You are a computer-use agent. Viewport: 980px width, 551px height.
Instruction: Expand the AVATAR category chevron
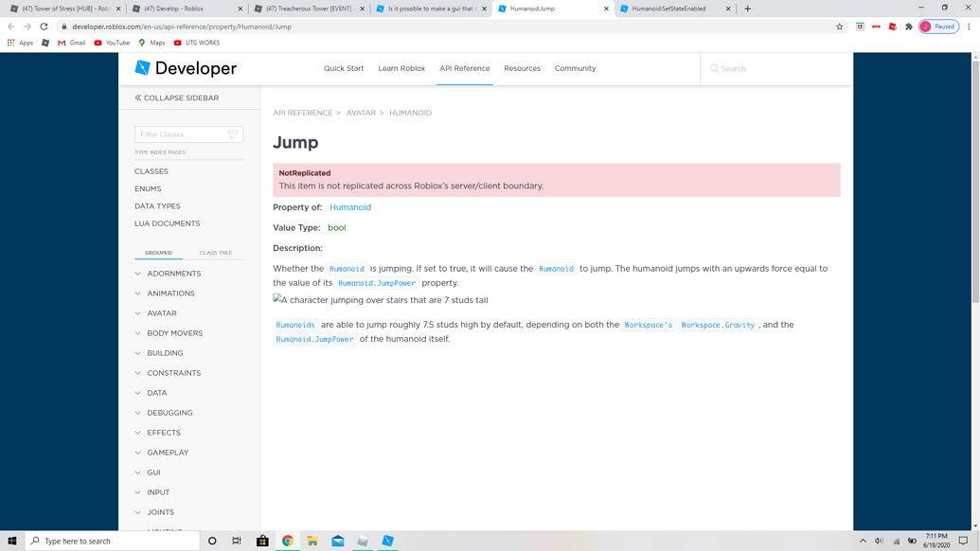138,313
